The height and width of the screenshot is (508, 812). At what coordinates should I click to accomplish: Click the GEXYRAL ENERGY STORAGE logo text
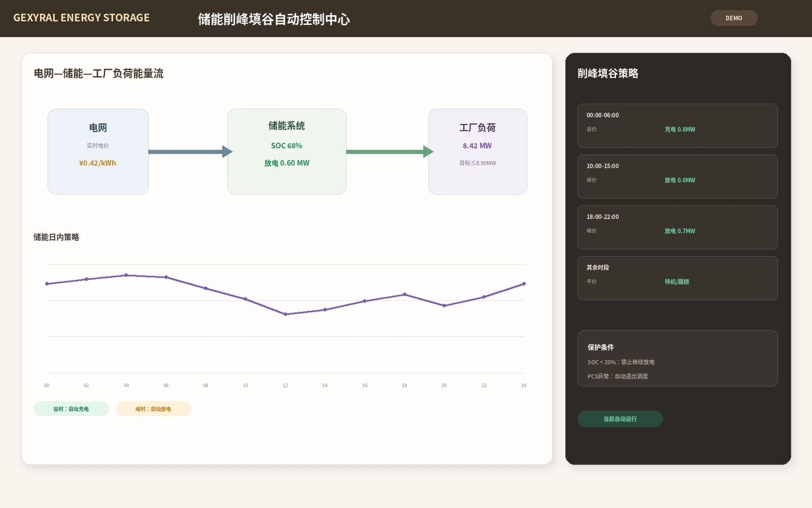coord(82,17)
